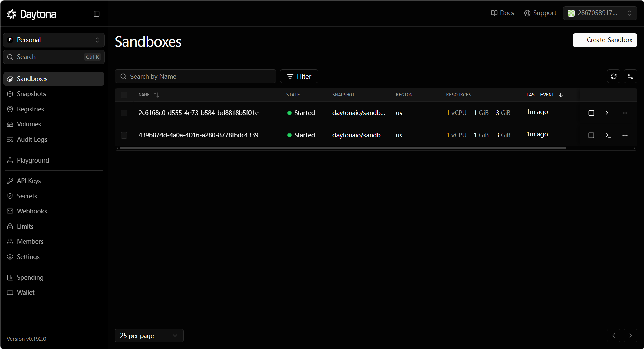The width and height of the screenshot is (644, 349).
Task: Open the Docs link
Action: [502, 13]
